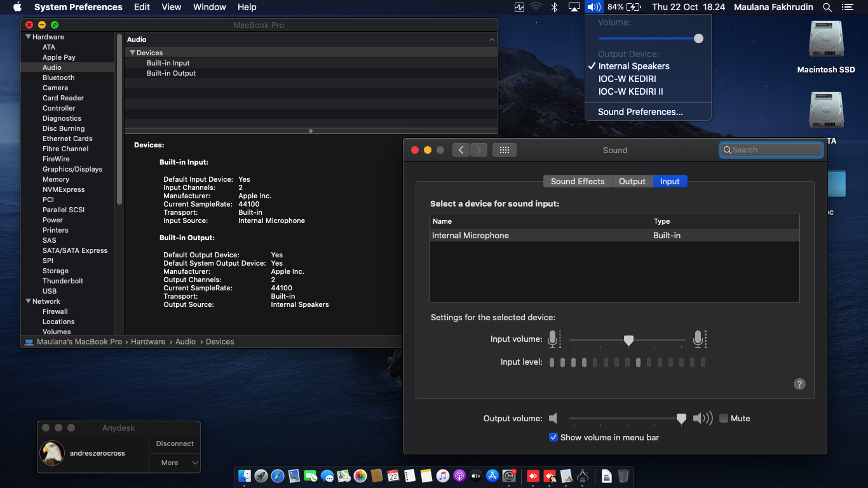868x488 pixels.
Task: Open Sound Preferences from volume menu
Action: pyautogui.click(x=640, y=112)
